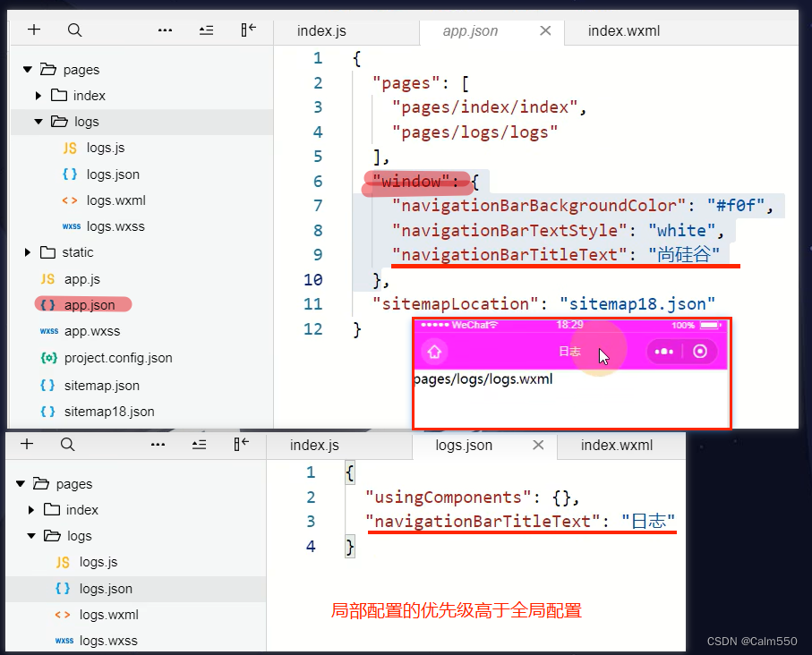
Task: Open search in the lower file explorer
Action: [67, 444]
